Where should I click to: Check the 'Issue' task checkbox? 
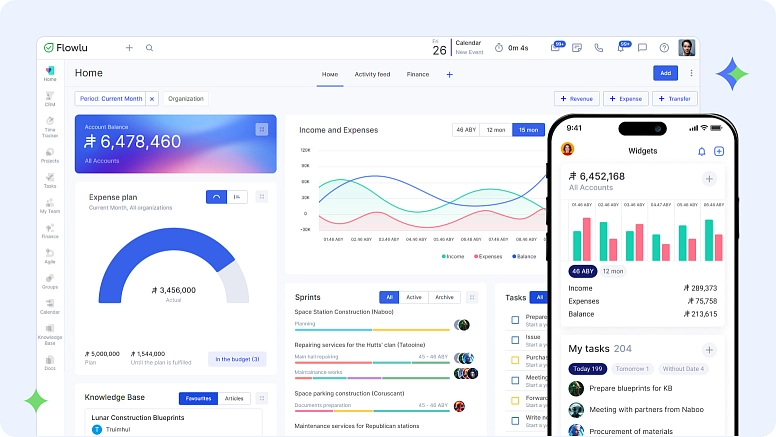click(515, 340)
